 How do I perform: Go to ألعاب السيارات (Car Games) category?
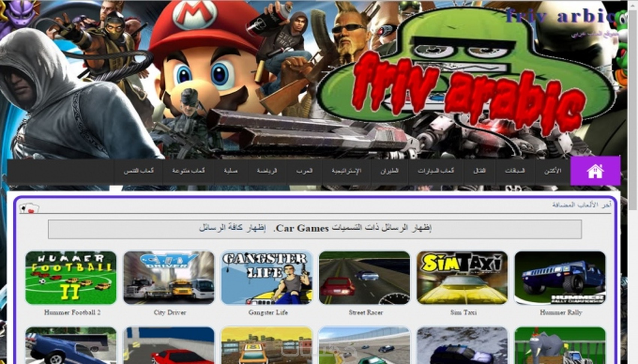click(x=436, y=171)
